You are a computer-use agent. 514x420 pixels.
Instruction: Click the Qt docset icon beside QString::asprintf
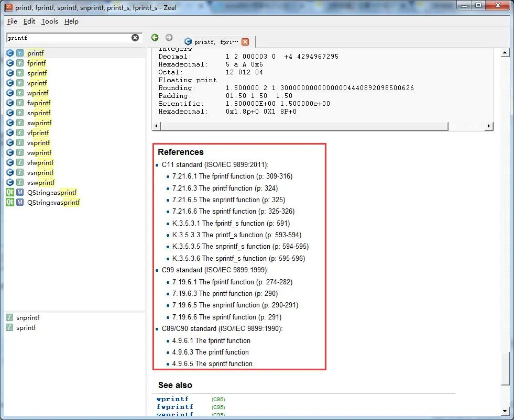coord(10,192)
